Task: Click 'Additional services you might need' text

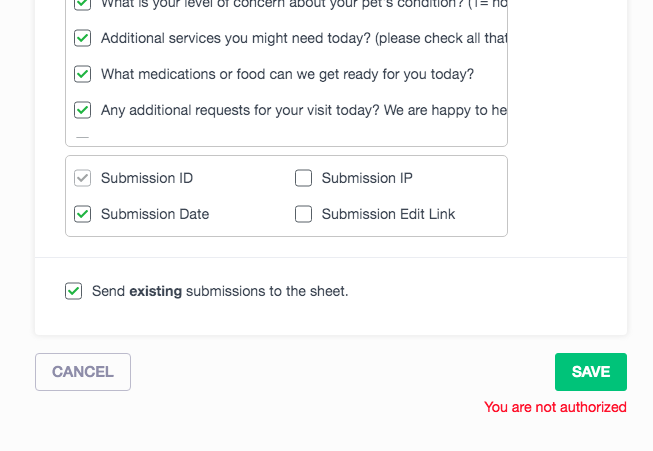Action: (300, 38)
